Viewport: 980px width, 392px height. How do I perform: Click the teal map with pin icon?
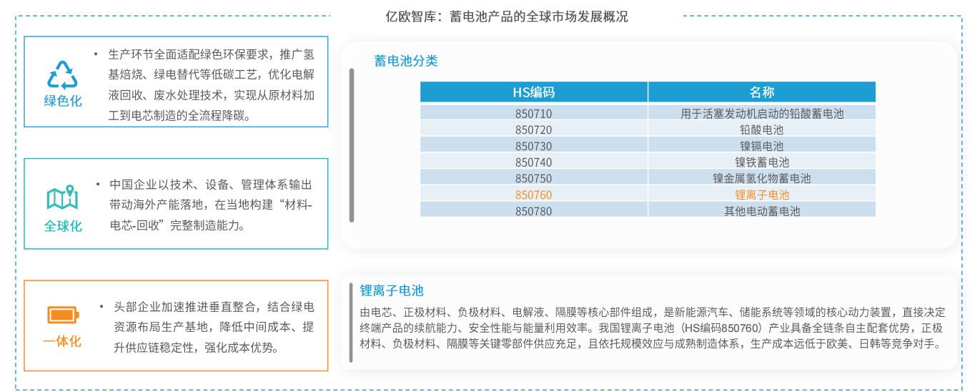(x=62, y=198)
